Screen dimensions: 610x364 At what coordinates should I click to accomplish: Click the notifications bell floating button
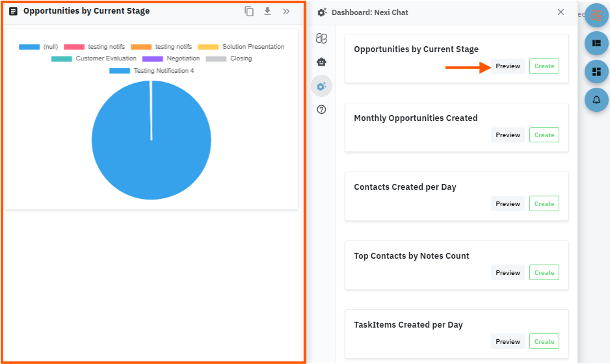click(596, 99)
